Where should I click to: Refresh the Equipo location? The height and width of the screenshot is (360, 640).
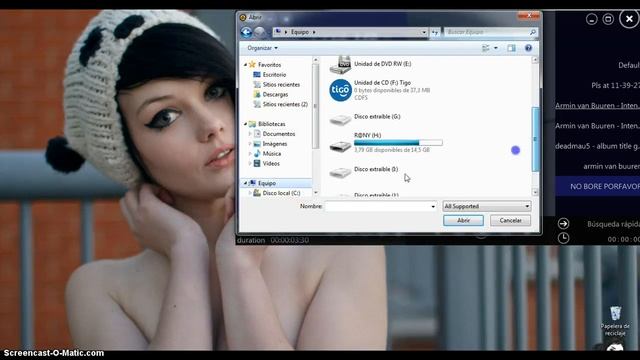435,32
